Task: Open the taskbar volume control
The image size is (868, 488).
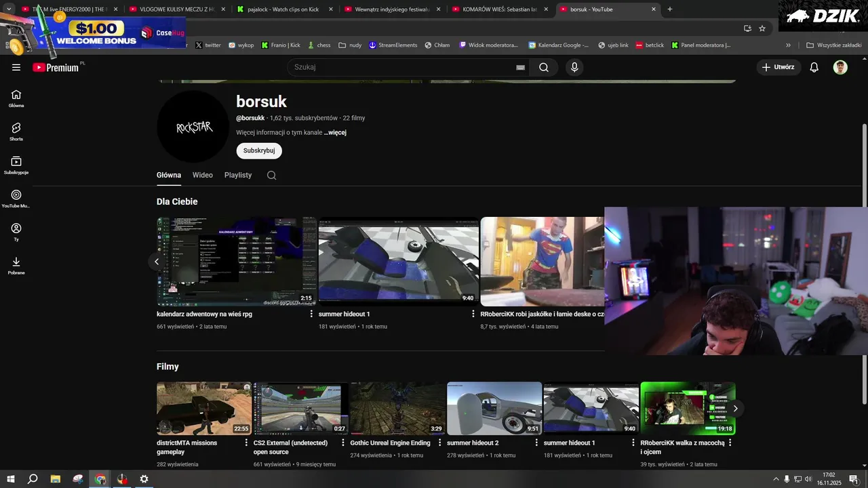Action: [x=808, y=479]
